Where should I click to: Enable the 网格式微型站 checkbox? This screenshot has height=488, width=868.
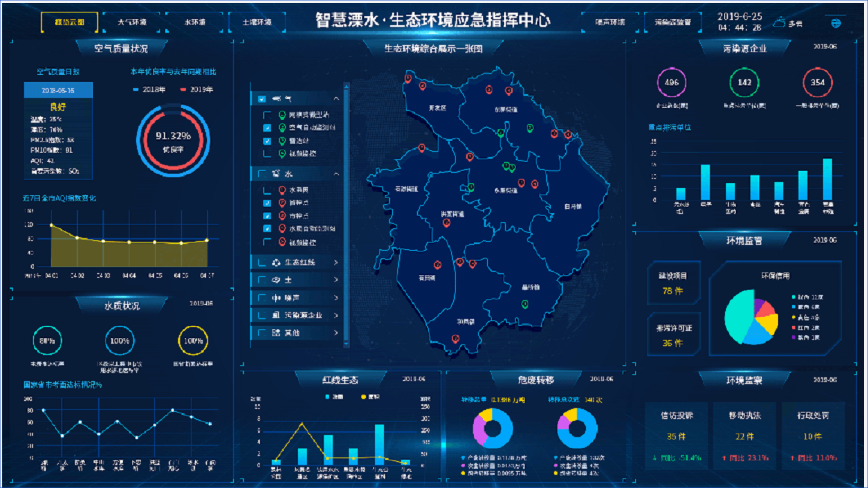point(267,115)
